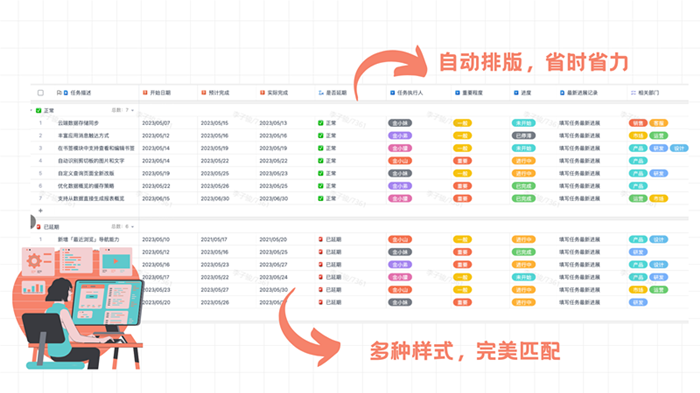Viewport: 700px width, 393px height.
Task: Click the red department tag in 云端数据存储同步 row
Action: [638, 123]
